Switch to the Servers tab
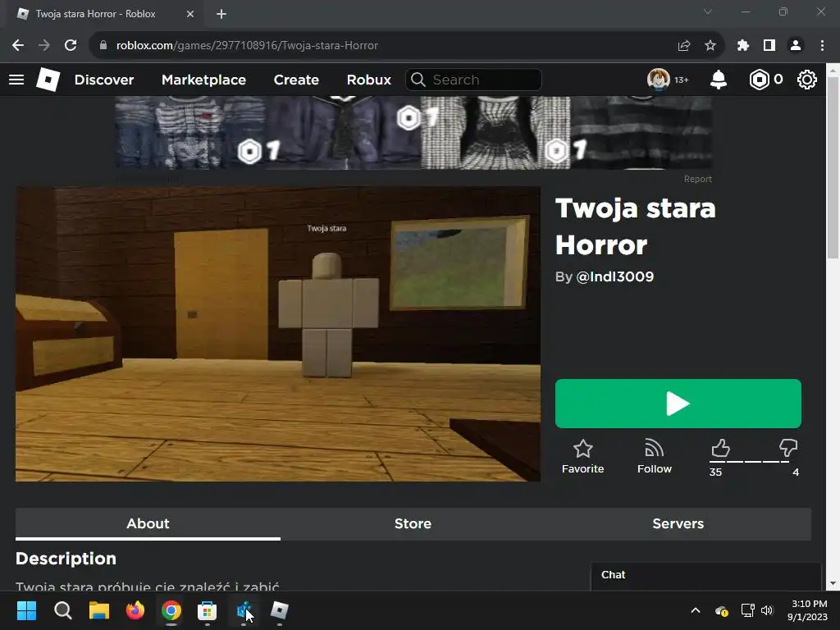This screenshot has height=630, width=840. [x=678, y=524]
